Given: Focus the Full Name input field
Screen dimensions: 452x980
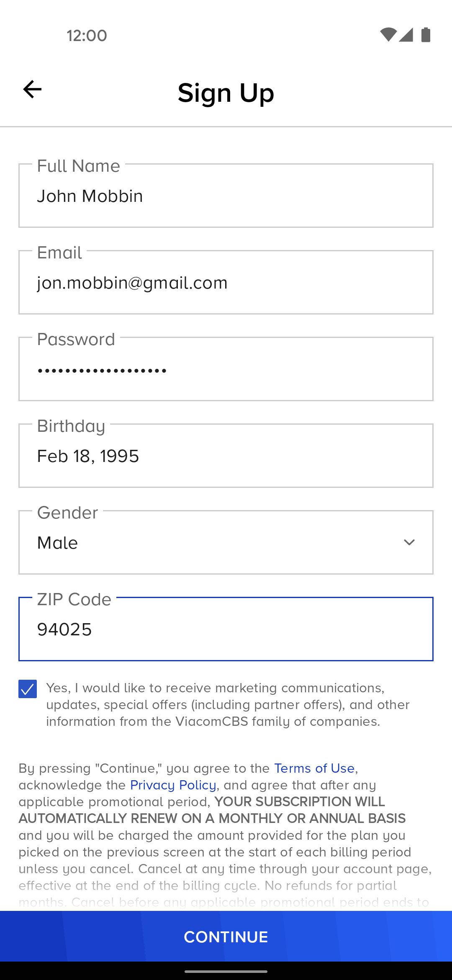Looking at the screenshot, I should pyautogui.click(x=226, y=196).
